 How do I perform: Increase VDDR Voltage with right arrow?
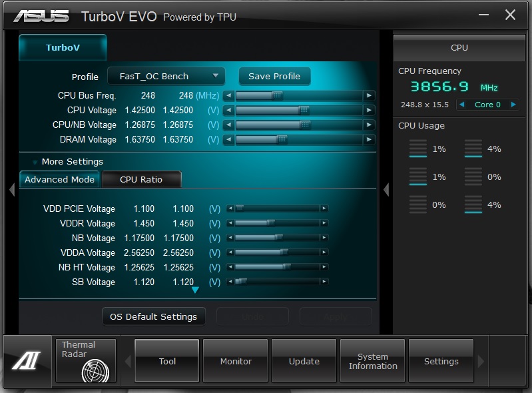coord(324,223)
